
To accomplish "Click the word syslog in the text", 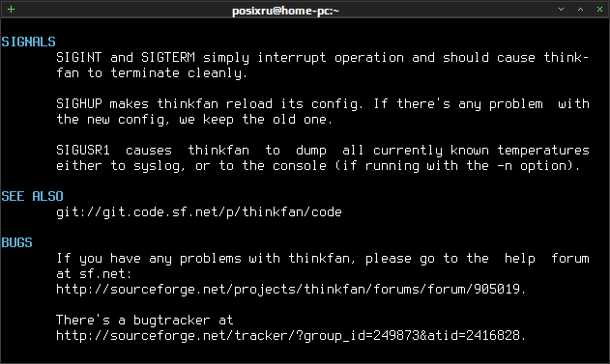I will pos(157,166).
